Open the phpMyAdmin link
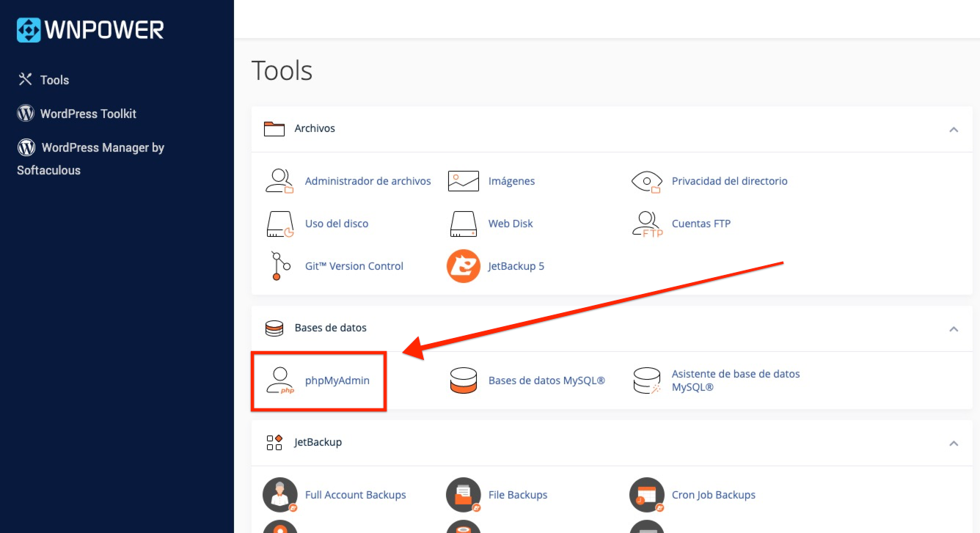 pyautogui.click(x=337, y=381)
